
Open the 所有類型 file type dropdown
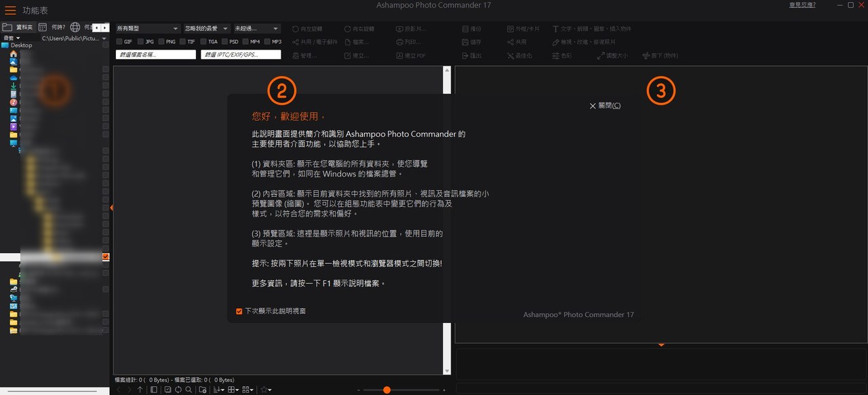146,29
